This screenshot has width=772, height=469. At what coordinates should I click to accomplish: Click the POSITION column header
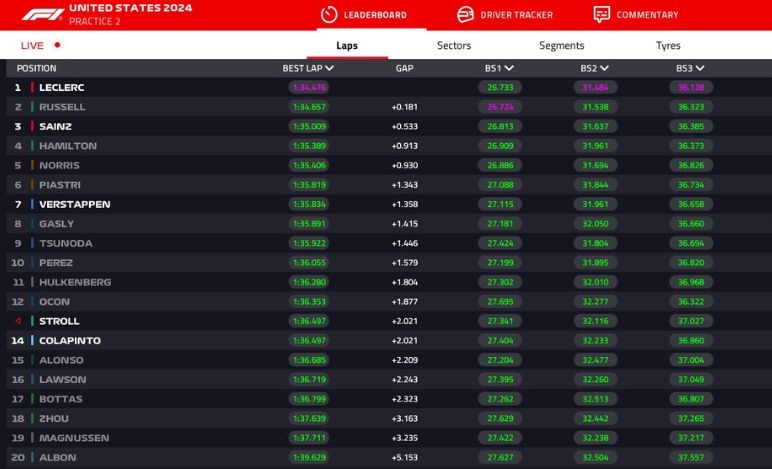tap(37, 69)
